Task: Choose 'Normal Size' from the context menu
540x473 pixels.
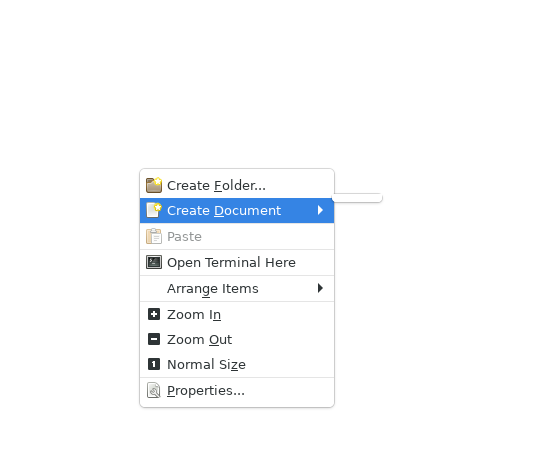Action: 237,364
